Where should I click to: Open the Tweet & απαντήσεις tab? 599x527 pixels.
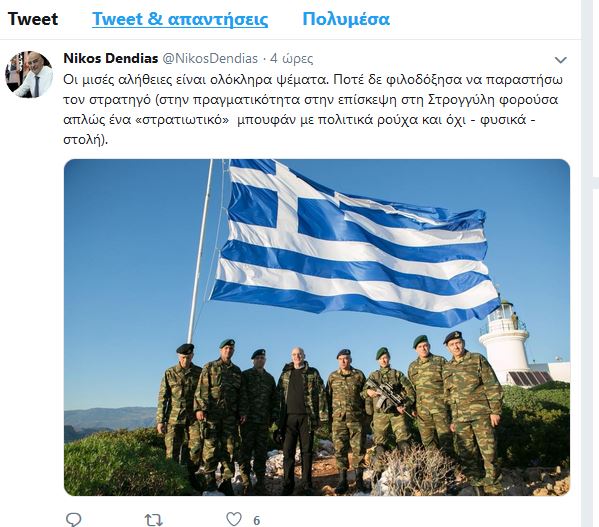click(x=180, y=19)
